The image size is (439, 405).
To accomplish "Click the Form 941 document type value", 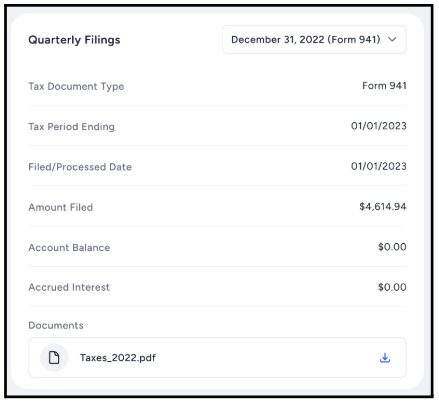I will point(384,86).
